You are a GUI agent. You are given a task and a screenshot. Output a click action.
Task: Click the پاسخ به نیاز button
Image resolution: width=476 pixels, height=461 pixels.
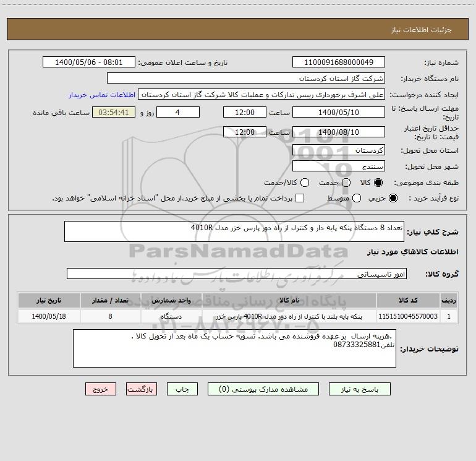[x=359, y=389]
